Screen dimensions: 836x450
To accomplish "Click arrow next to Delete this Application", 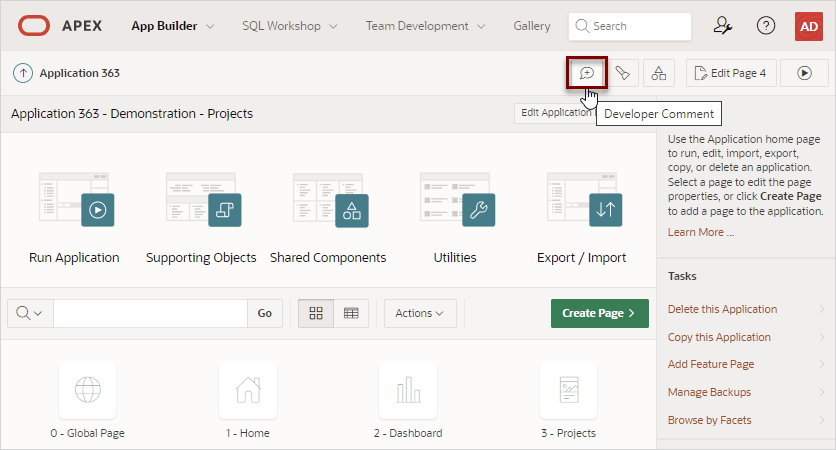I will pyautogui.click(x=822, y=309).
